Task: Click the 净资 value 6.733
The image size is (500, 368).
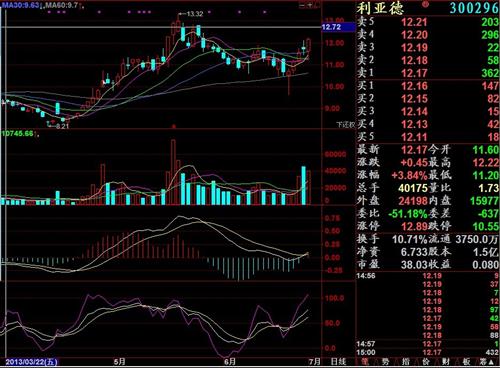Action: point(414,252)
